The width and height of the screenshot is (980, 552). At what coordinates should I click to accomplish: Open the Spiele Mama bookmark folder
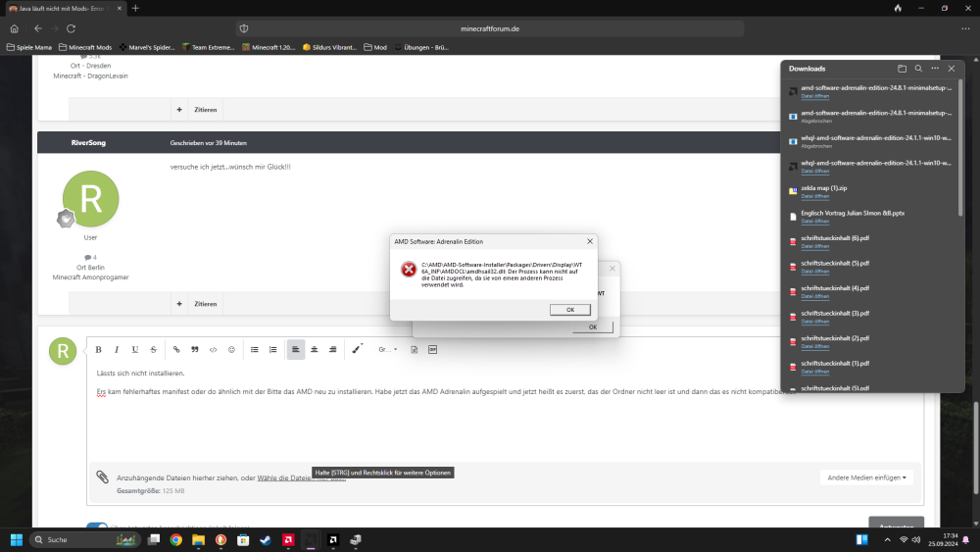click(x=28, y=47)
